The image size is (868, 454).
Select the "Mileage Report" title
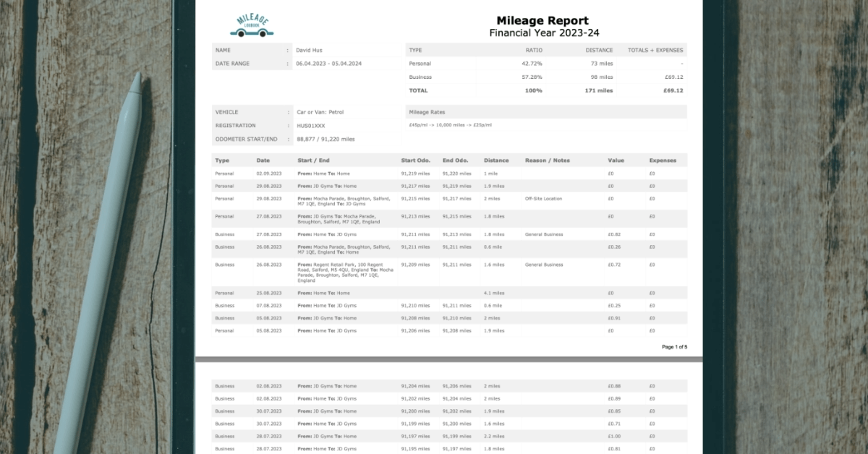(542, 20)
